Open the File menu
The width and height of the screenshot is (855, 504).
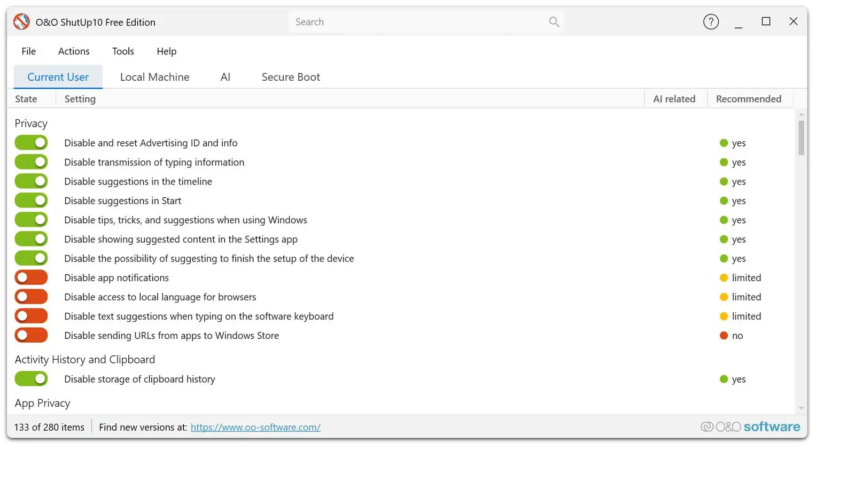(29, 51)
